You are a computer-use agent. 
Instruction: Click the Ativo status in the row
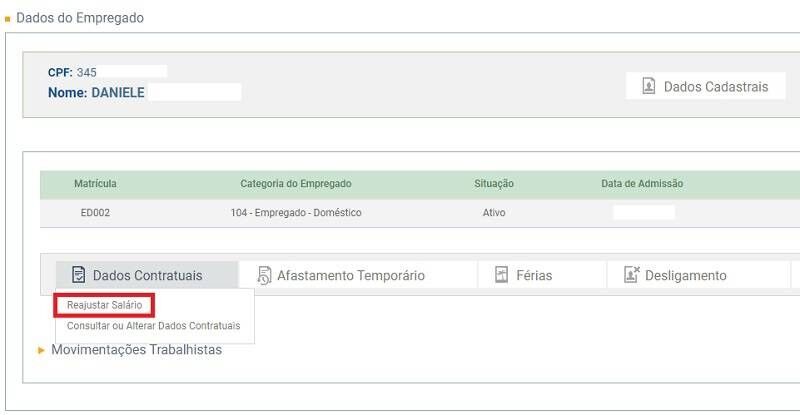(x=494, y=213)
